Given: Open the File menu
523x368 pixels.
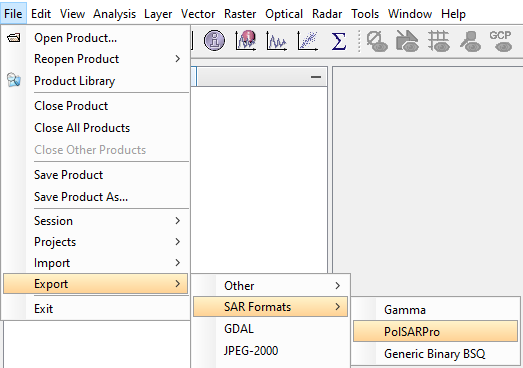Looking at the screenshot, I should [x=13, y=14].
